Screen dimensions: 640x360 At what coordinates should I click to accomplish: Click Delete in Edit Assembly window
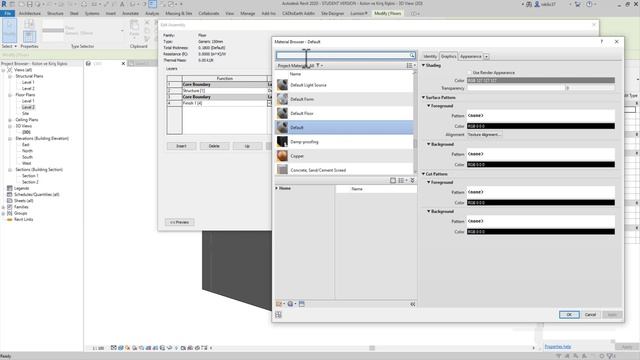(x=214, y=146)
